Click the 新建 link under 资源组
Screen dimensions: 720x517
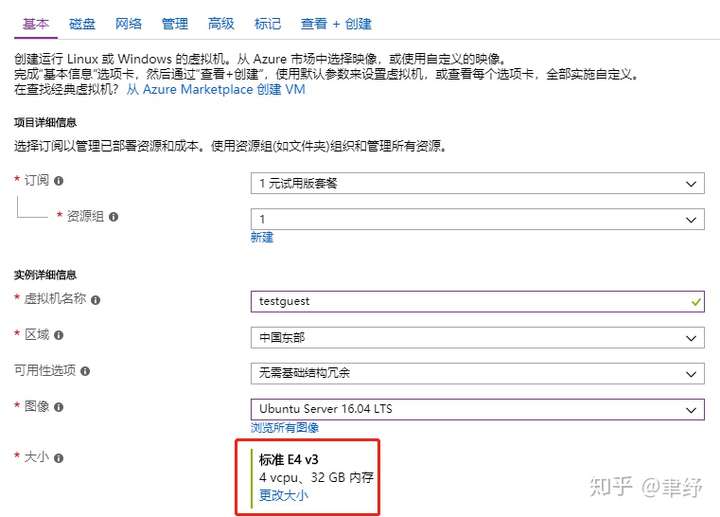pyautogui.click(x=262, y=237)
